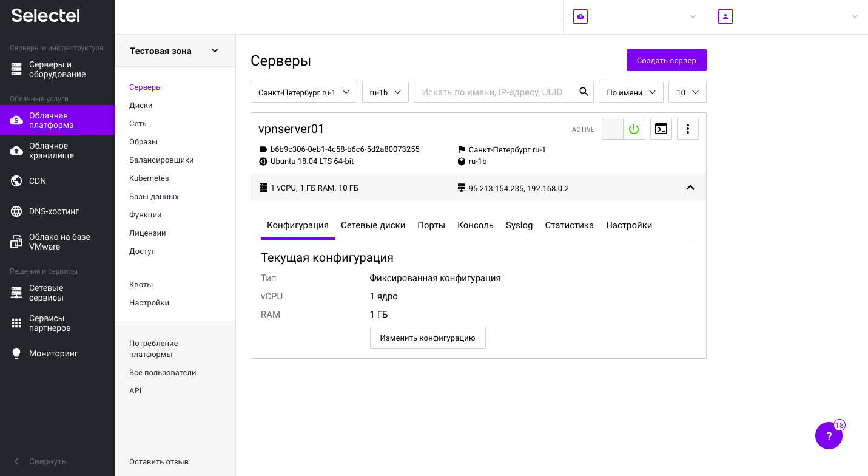Collapse the vpnserver01 details with the chevron

tap(690, 188)
